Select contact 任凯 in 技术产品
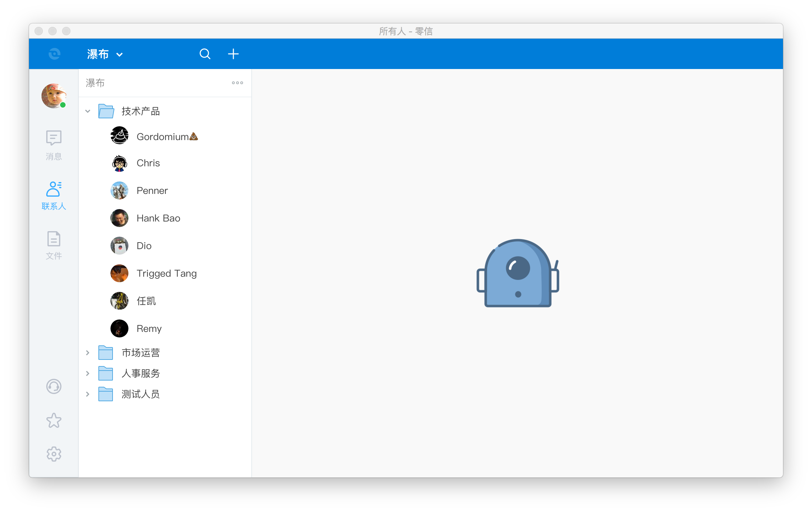Screen dimensions: 812x512 click(x=146, y=301)
